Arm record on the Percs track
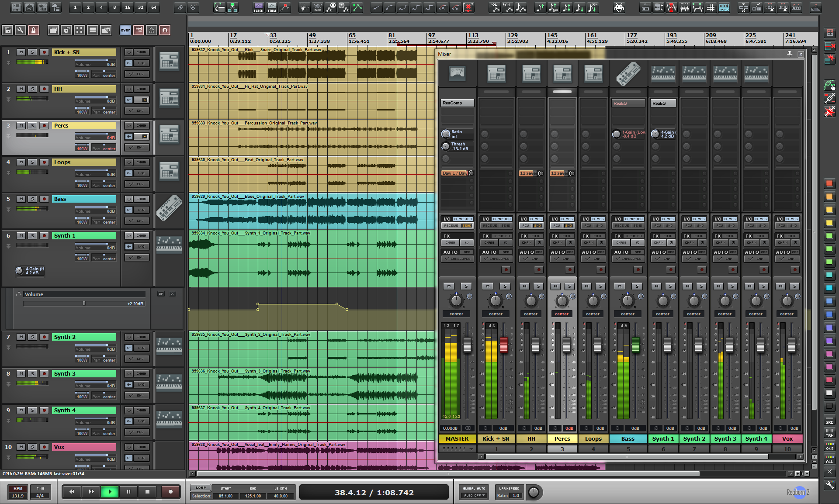Image resolution: width=839 pixels, height=504 pixels. pos(44,125)
